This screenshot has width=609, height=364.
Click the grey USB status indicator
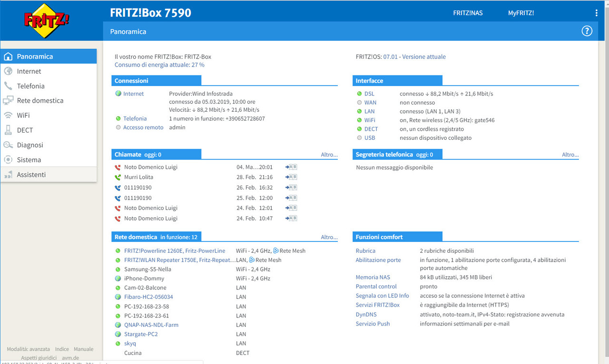tap(359, 138)
